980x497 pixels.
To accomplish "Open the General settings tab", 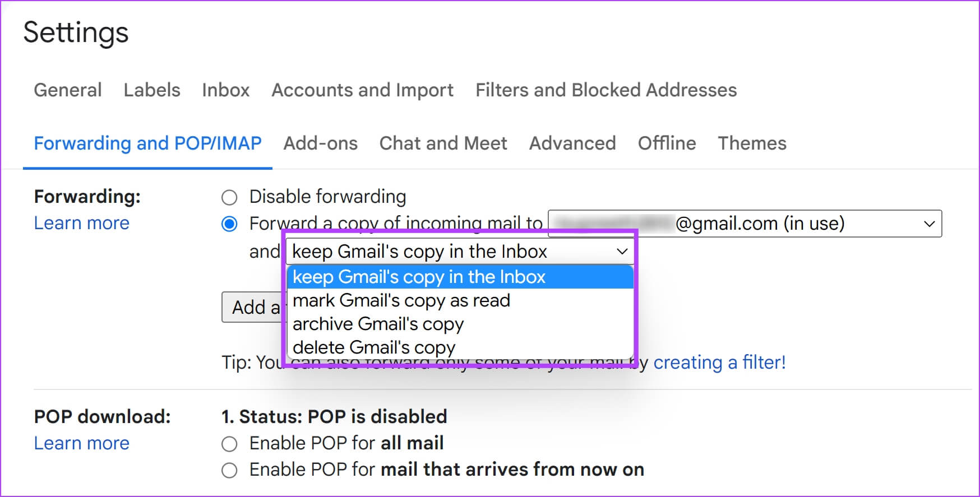I will pyautogui.click(x=68, y=90).
